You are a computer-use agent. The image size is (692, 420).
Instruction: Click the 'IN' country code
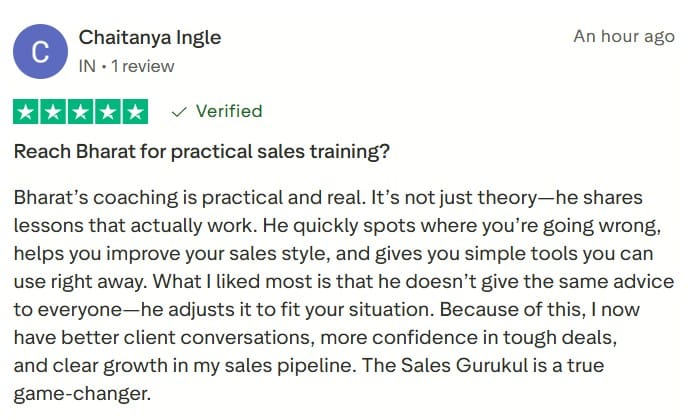(x=88, y=66)
